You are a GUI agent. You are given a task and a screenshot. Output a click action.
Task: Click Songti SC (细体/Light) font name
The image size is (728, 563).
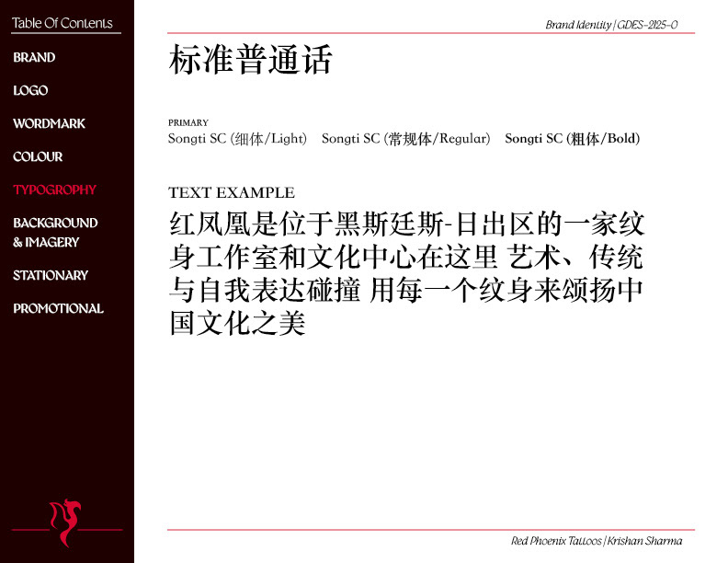[x=237, y=138]
